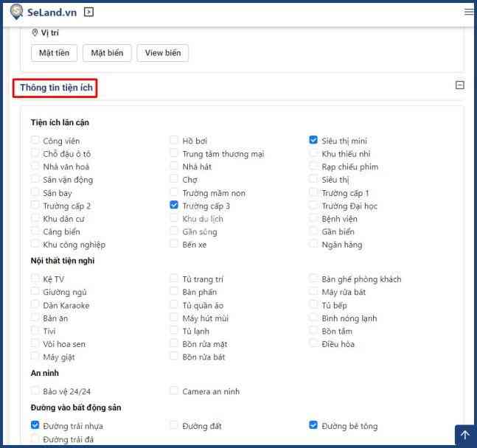Image resolution: width=477 pixels, height=448 pixels.
Task: Enable the Công viên checkbox
Action: 35,140
